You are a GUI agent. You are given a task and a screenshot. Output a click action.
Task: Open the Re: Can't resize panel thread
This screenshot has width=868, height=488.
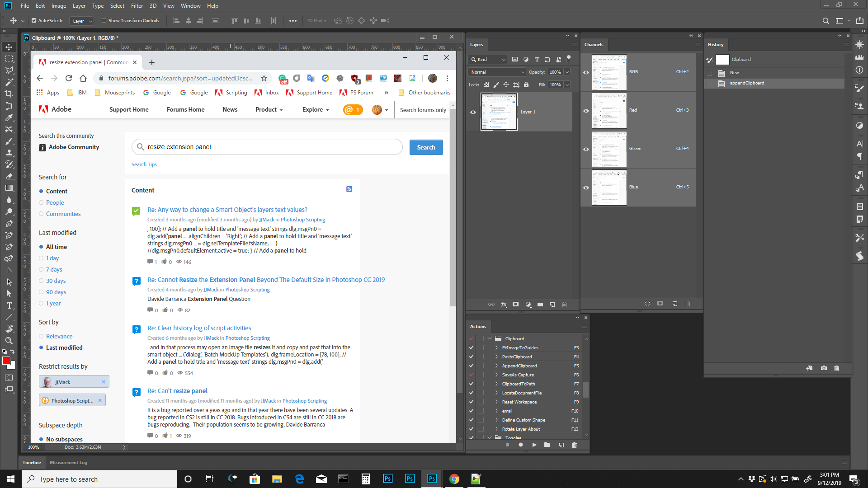[177, 391]
